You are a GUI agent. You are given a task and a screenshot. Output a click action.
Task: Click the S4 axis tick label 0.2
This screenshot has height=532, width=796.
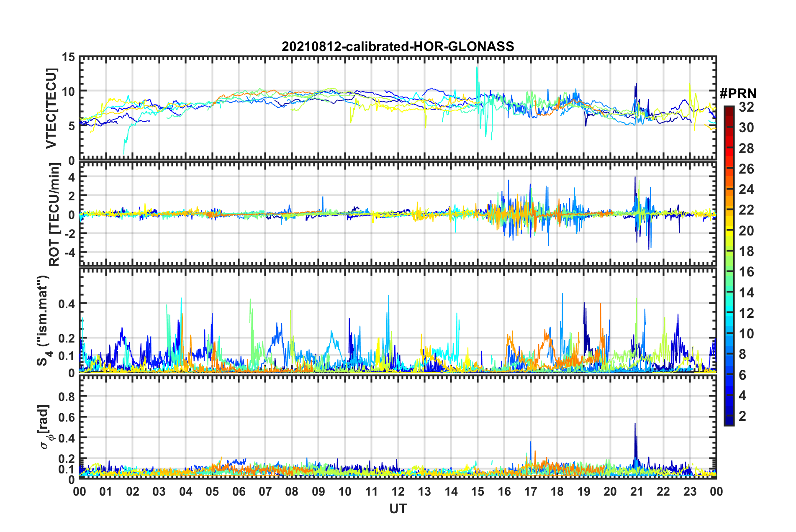pyautogui.click(x=67, y=338)
